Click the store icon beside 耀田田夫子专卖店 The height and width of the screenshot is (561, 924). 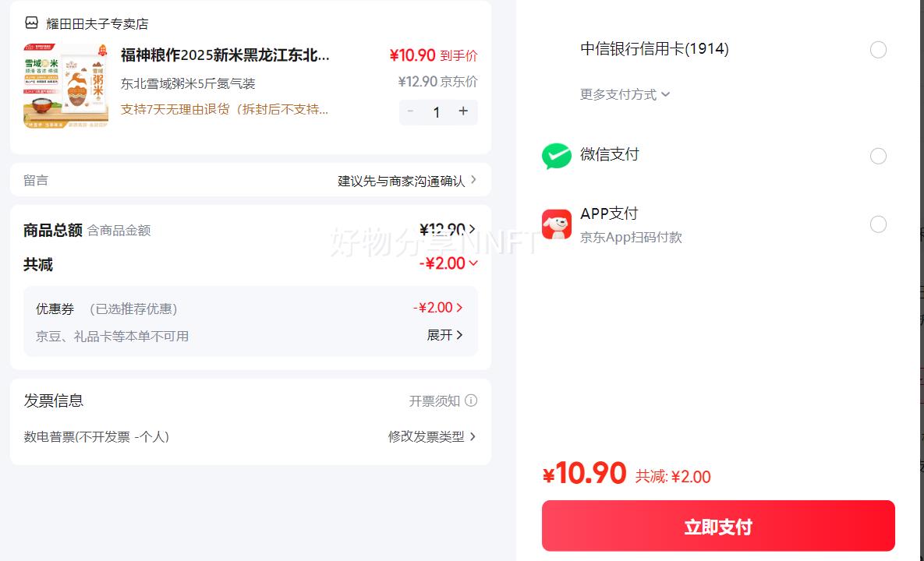coord(31,23)
